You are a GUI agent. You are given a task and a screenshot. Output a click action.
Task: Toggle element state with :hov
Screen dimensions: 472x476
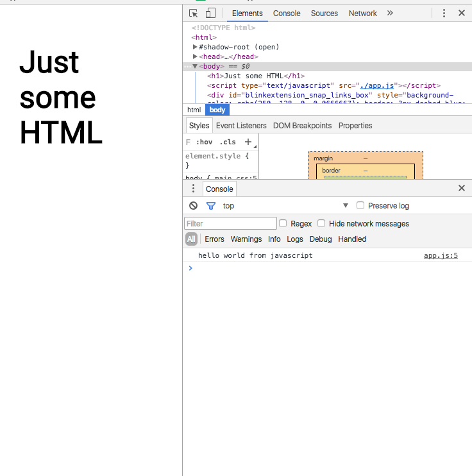tap(205, 142)
